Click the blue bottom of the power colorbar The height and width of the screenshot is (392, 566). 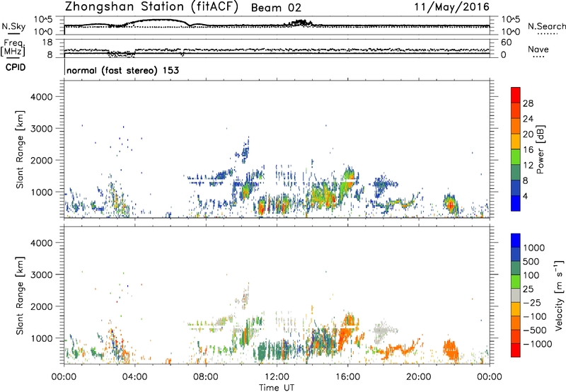point(516,204)
